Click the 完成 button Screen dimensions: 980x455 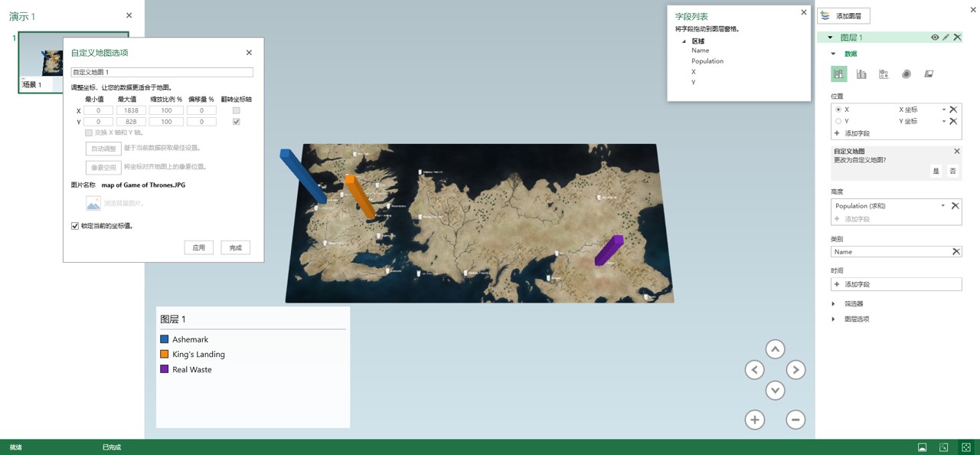236,247
